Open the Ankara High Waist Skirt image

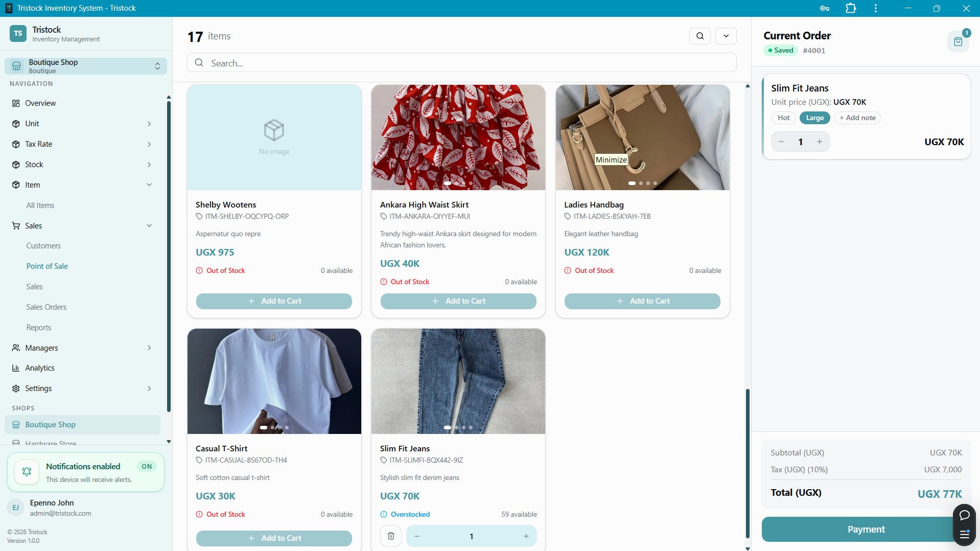pyautogui.click(x=458, y=137)
